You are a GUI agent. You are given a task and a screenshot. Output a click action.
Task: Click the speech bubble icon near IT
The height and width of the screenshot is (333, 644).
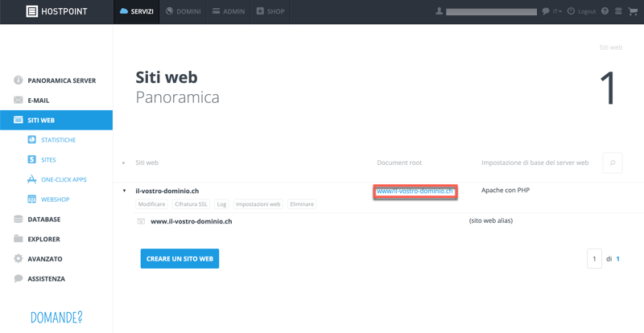point(546,11)
